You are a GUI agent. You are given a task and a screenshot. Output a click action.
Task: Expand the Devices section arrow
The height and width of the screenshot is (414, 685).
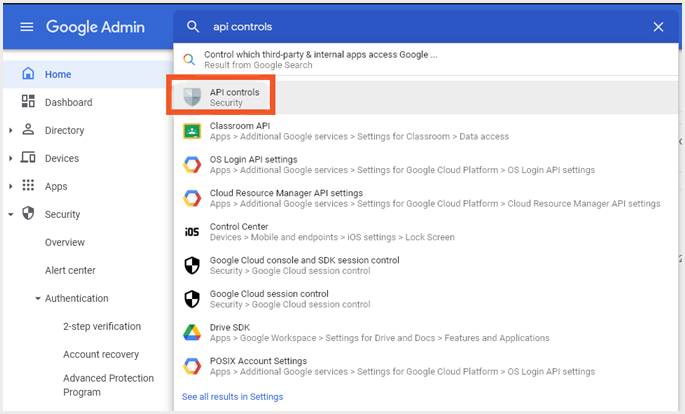(x=11, y=158)
